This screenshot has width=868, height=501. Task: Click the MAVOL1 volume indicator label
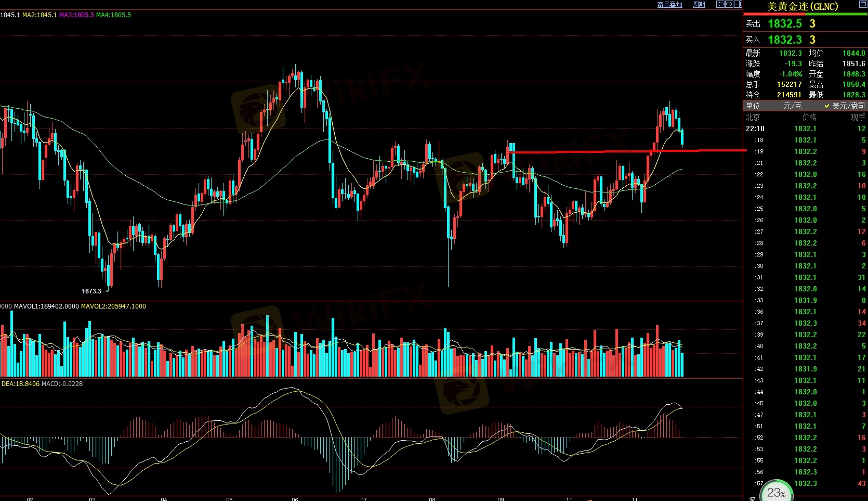pyautogui.click(x=46, y=306)
